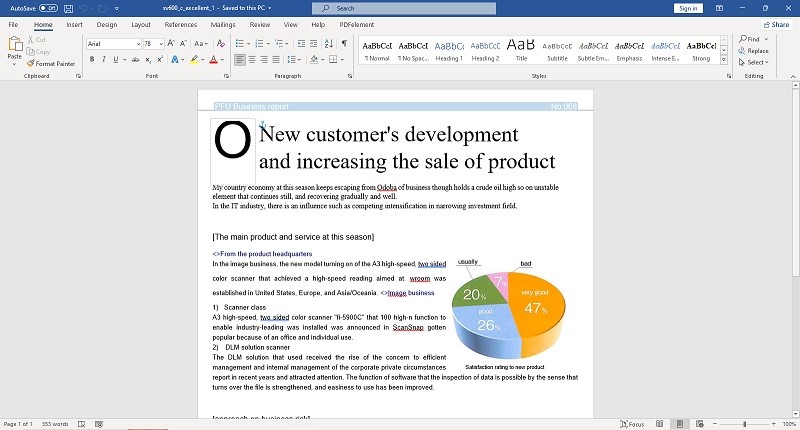Click the Sign in button
Screen dimensions: 800x430
pos(688,8)
